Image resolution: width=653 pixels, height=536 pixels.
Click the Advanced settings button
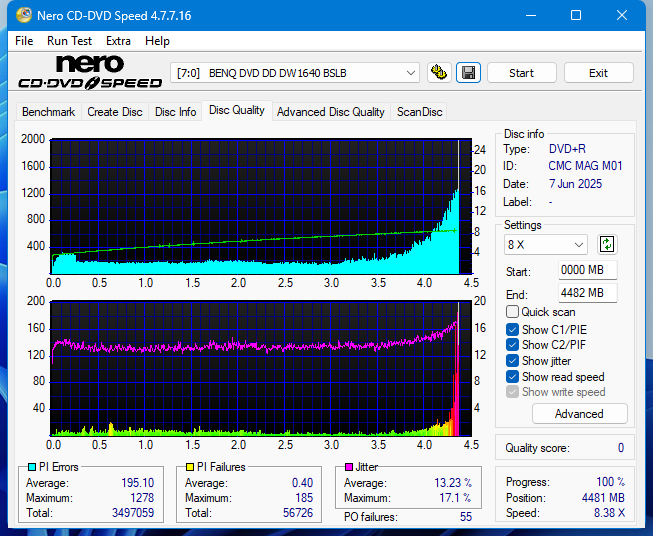pos(579,414)
